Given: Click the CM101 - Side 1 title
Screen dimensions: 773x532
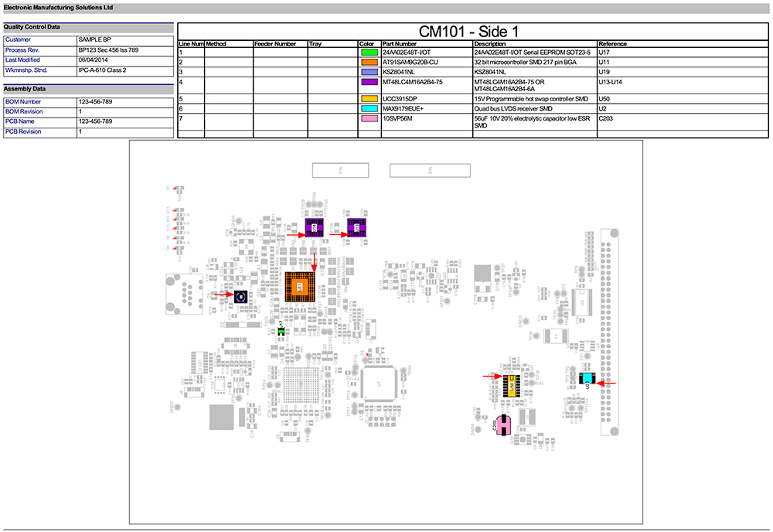Looking at the screenshot, I should pos(468,31).
